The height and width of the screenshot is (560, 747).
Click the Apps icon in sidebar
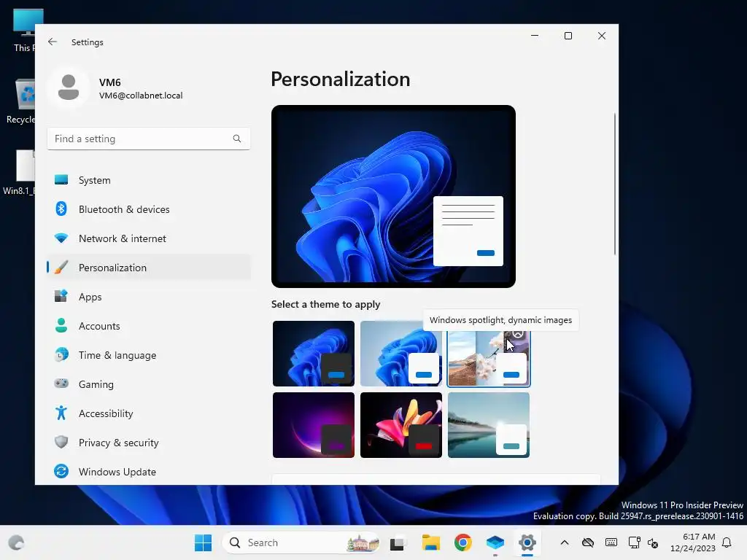pos(61,296)
